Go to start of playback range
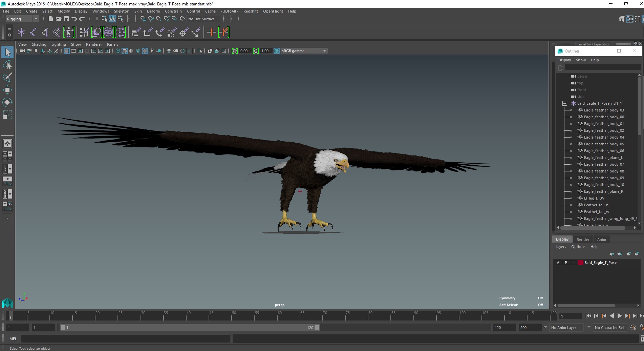This screenshot has height=351, width=644. pyautogui.click(x=588, y=316)
